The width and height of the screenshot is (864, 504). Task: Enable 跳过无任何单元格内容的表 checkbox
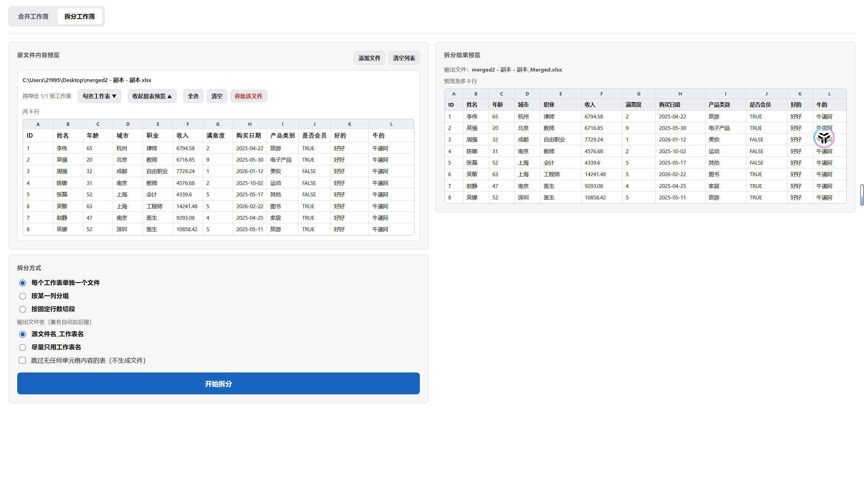tap(22, 360)
